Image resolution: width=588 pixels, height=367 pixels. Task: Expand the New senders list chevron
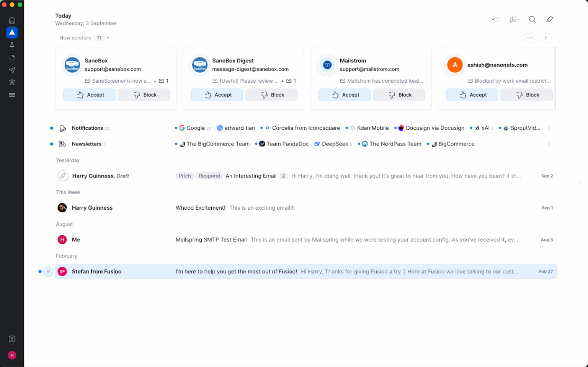tap(108, 38)
